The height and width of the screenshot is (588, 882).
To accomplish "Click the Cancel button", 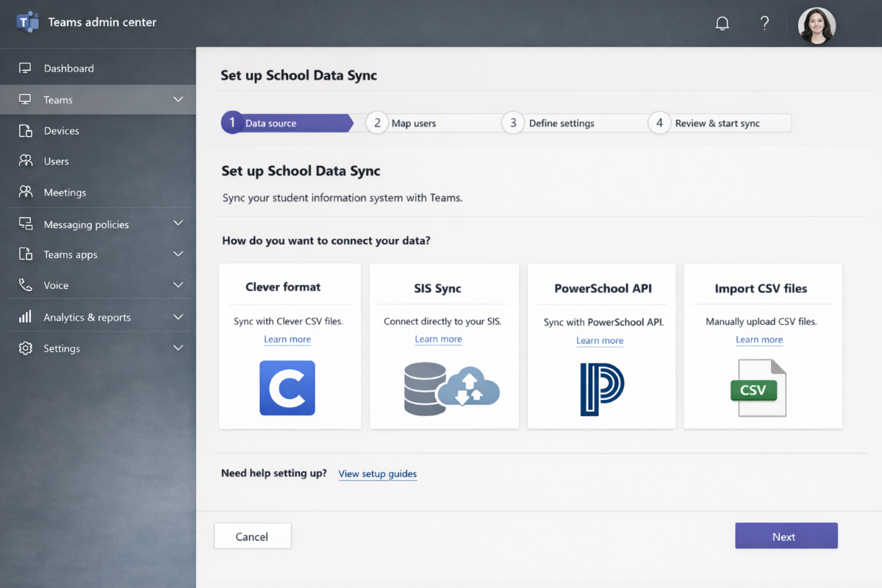I will [x=252, y=537].
